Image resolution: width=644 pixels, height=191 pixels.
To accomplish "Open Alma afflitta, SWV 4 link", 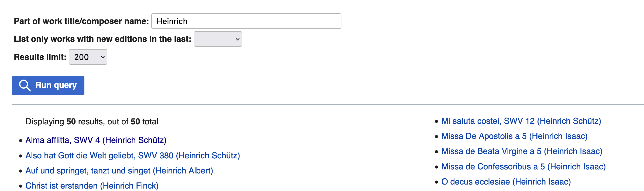I will [x=96, y=140].
